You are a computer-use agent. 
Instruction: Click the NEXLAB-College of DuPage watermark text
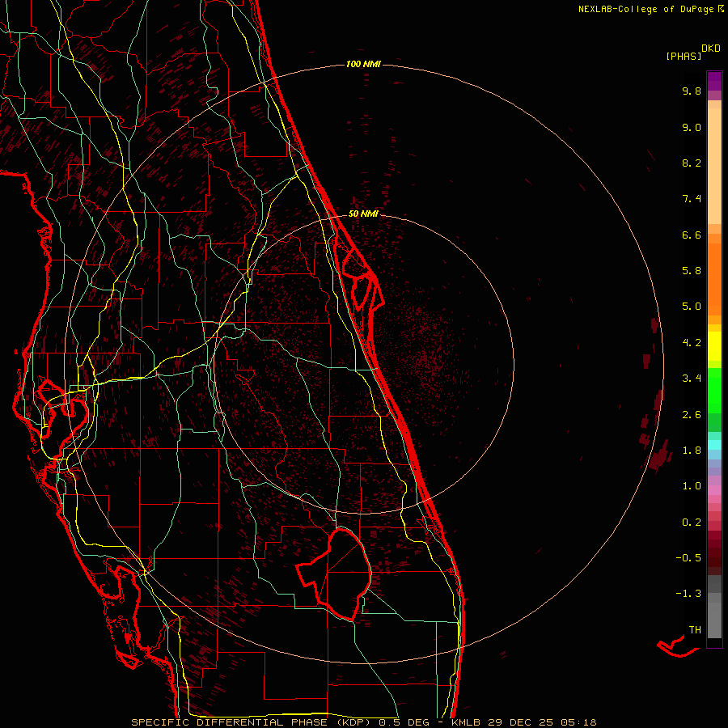tap(651, 9)
